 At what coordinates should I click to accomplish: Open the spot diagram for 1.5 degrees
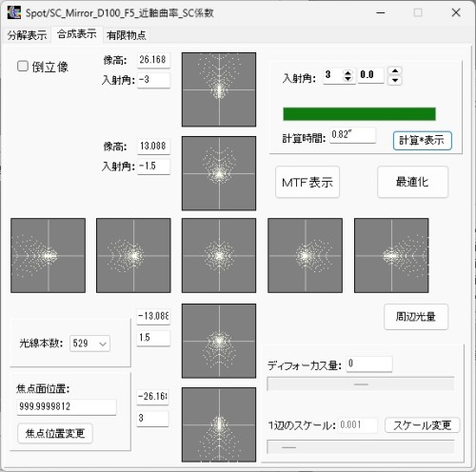219,341
